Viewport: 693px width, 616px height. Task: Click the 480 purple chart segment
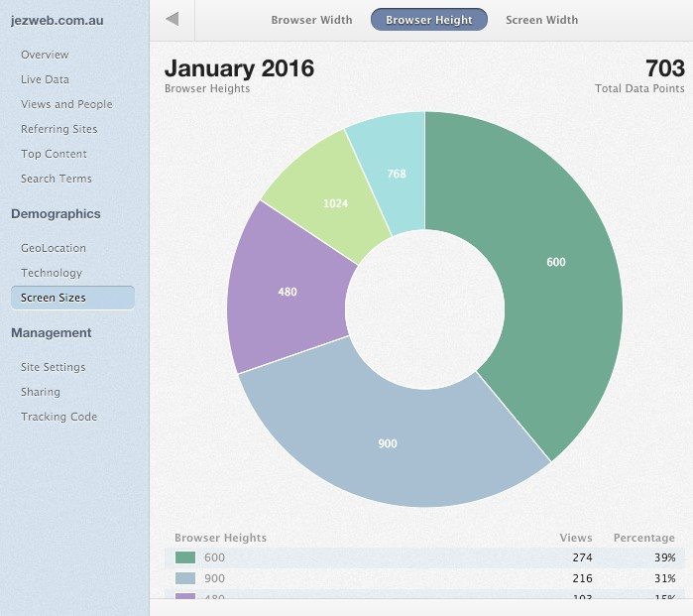click(x=288, y=292)
